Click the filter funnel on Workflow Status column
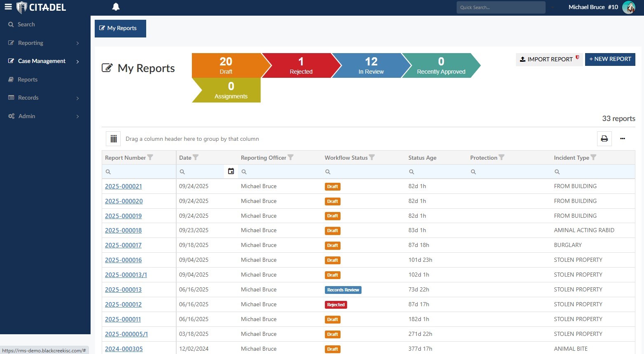644x354 pixels. [372, 157]
